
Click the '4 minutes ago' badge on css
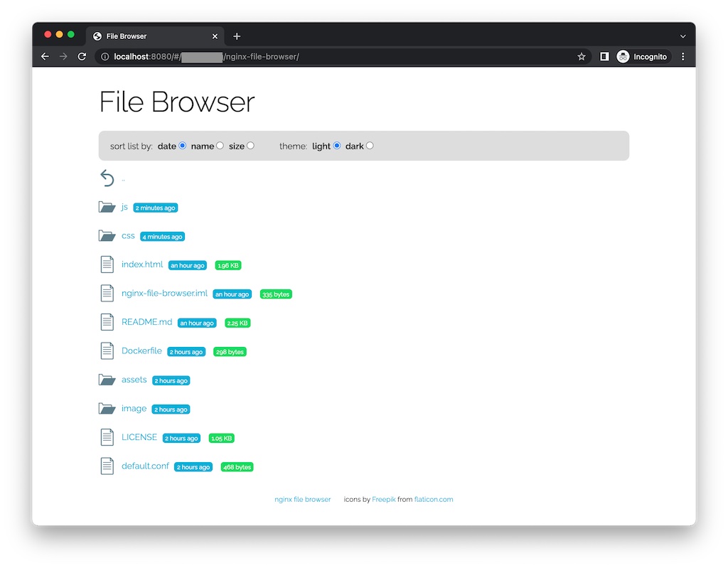pos(163,237)
